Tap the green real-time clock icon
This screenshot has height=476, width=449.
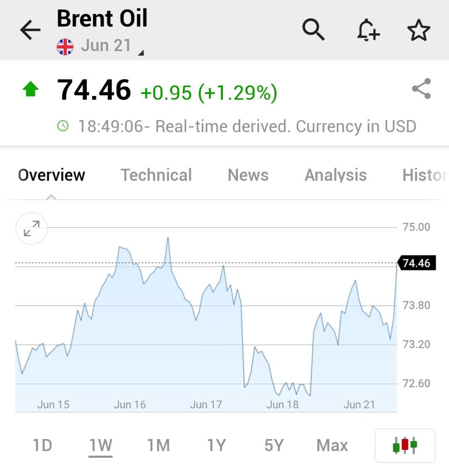coord(63,126)
